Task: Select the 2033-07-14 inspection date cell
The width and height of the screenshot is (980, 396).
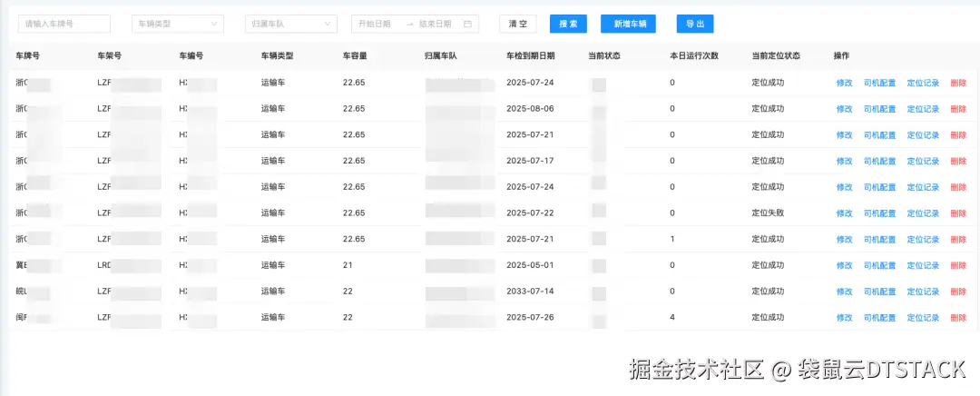Action: pyautogui.click(x=530, y=292)
